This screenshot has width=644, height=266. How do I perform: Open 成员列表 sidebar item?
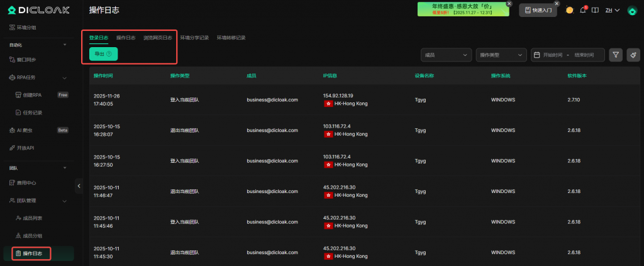coord(29,218)
